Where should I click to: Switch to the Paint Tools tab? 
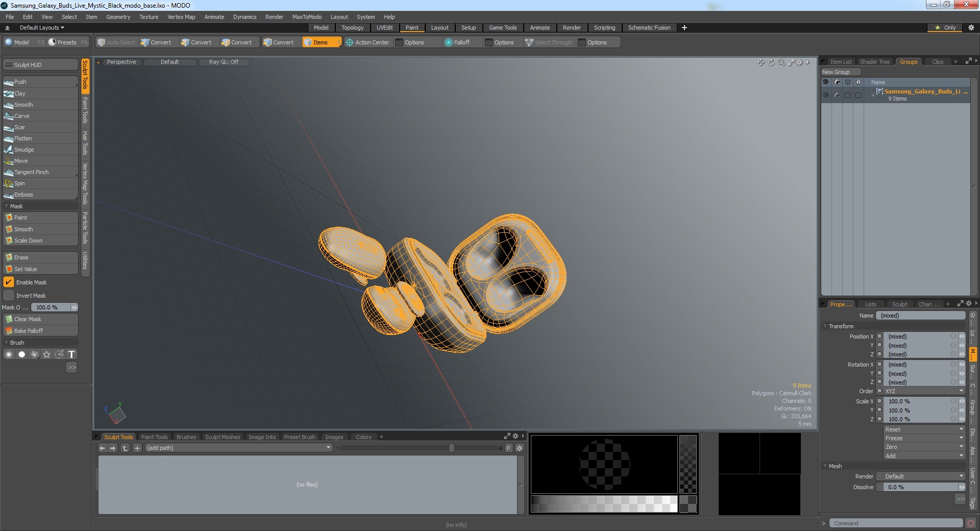(154, 437)
